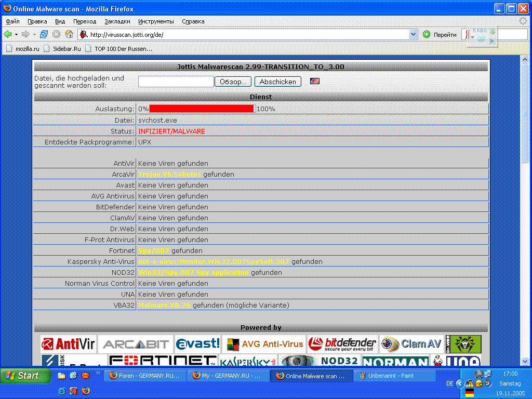Click the Firefox back arrow button

point(8,34)
